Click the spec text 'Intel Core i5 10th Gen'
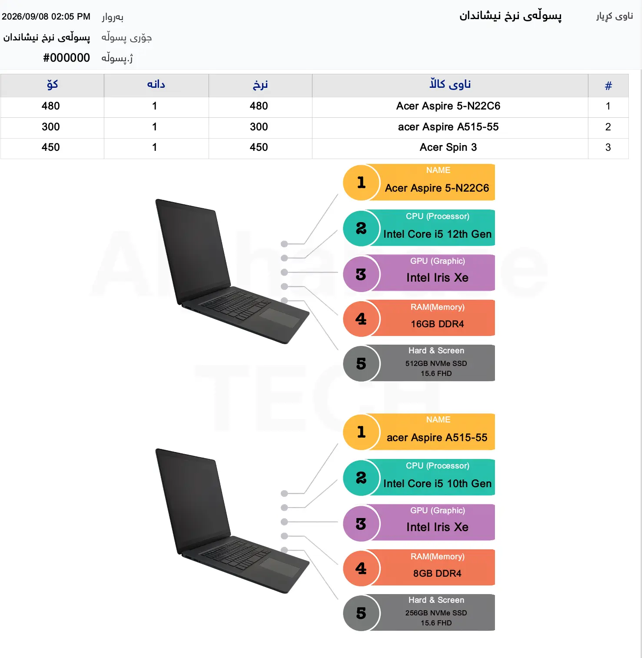The height and width of the screenshot is (658, 644). [438, 484]
